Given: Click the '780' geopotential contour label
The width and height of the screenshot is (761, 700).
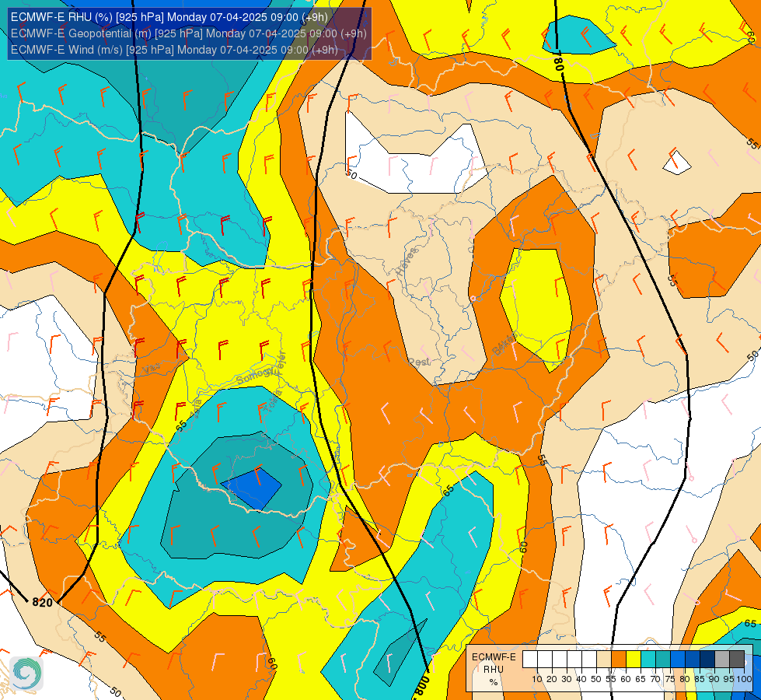Looking at the screenshot, I should click(x=557, y=61).
